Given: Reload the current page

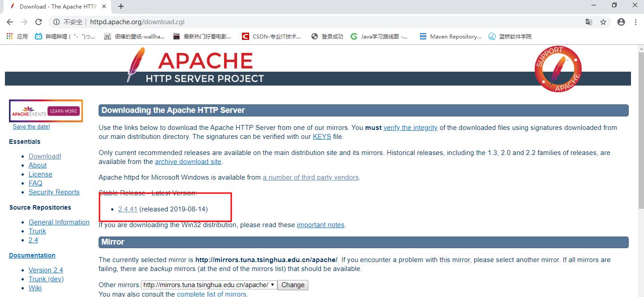Looking at the screenshot, I should point(39,22).
